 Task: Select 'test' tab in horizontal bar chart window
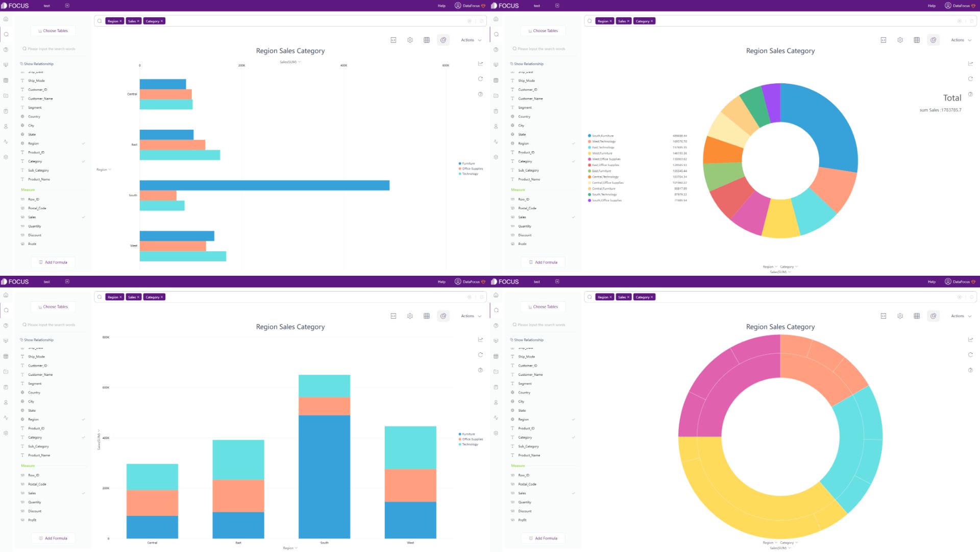[x=46, y=6]
